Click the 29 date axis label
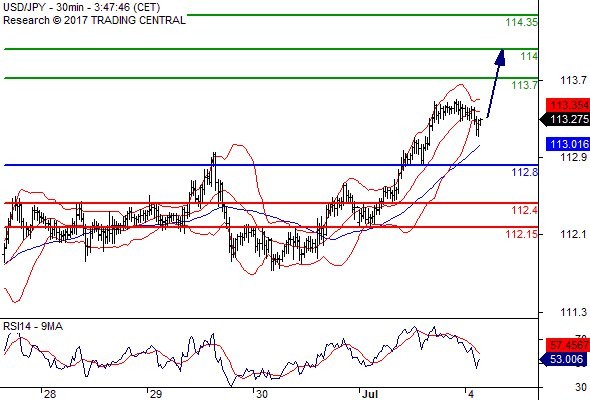 tap(155, 394)
